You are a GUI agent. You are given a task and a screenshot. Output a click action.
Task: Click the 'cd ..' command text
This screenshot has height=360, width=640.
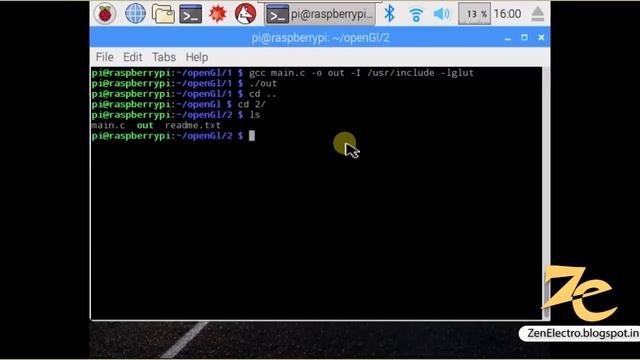pos(262,94)
